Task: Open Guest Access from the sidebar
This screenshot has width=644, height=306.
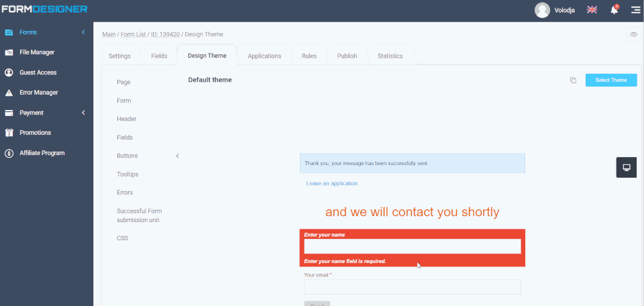Action: click(38, 72)
